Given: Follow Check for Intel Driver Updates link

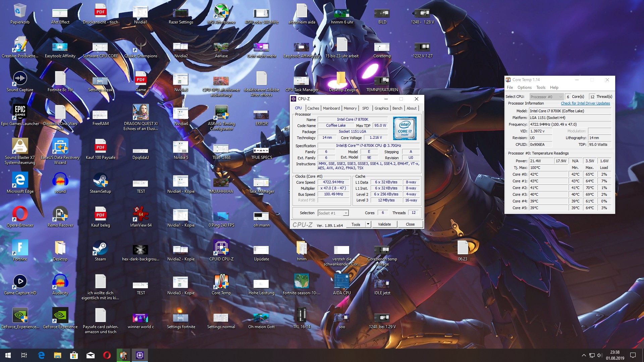Looking at the screenshot, I should [x=585, y=103].
